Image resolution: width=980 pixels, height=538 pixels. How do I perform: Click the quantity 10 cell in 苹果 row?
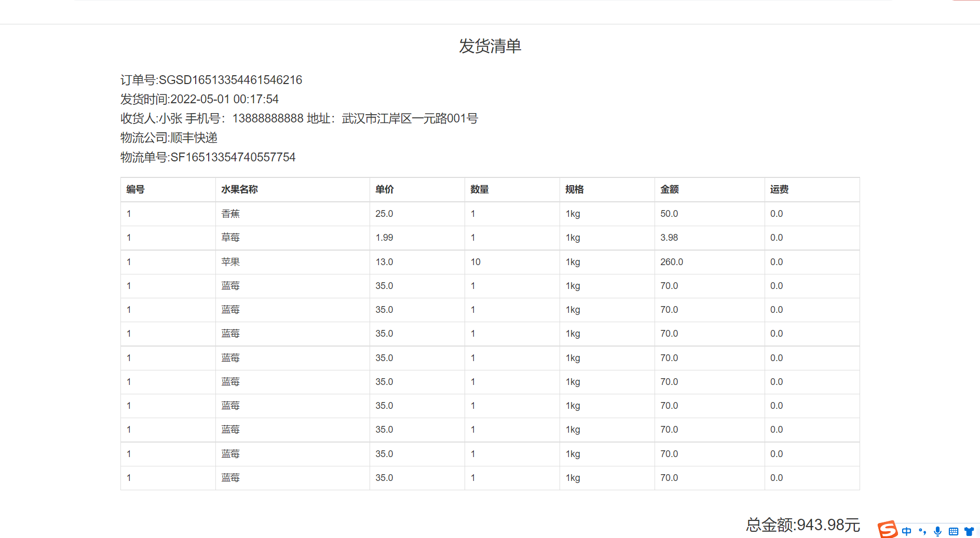click(512, 262)
